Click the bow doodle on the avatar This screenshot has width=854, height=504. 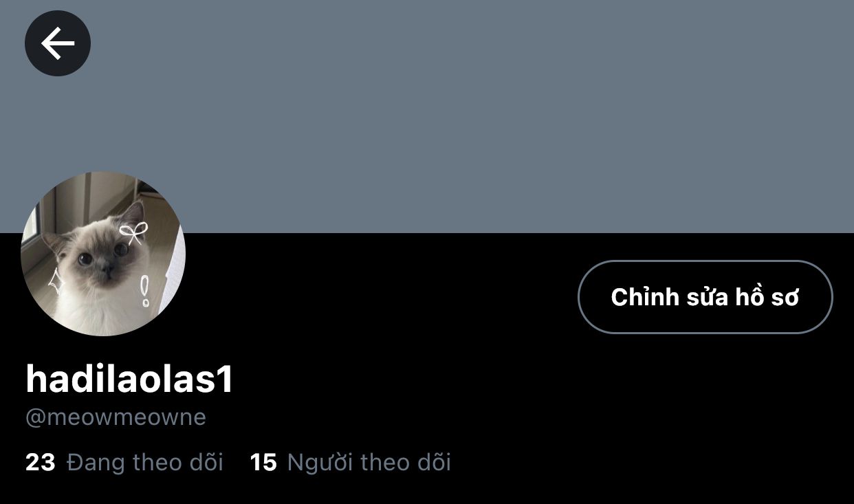(133, 234)
